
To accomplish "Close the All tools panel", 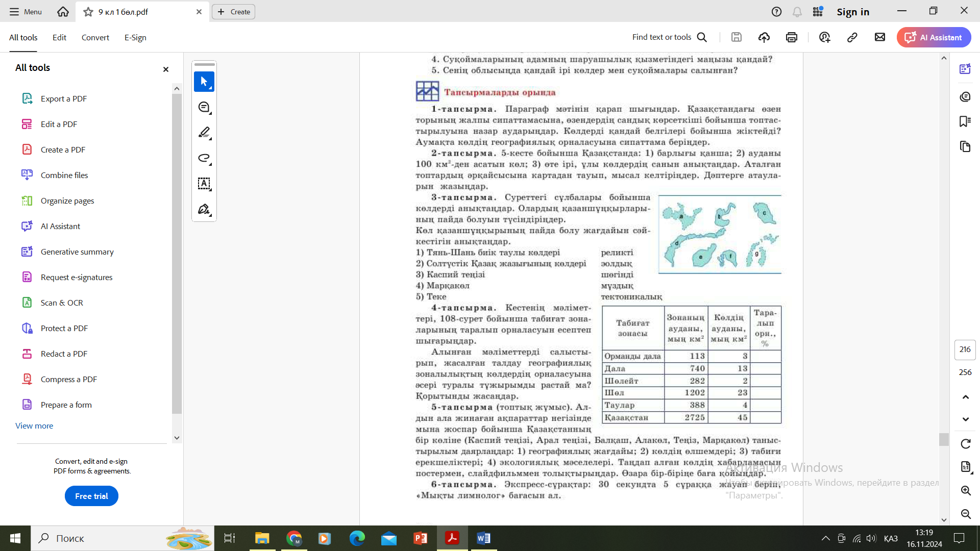I will click(165, 69).
